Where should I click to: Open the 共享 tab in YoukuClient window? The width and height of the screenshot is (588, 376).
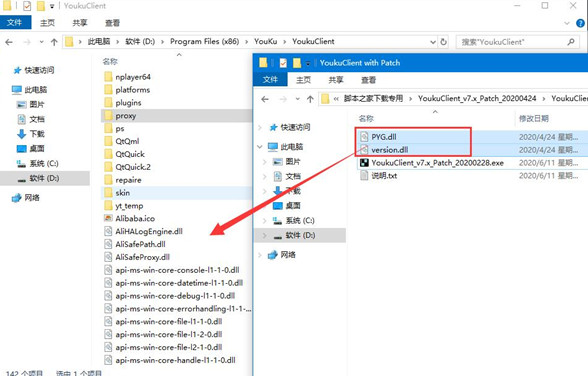[x=80, y=23]
